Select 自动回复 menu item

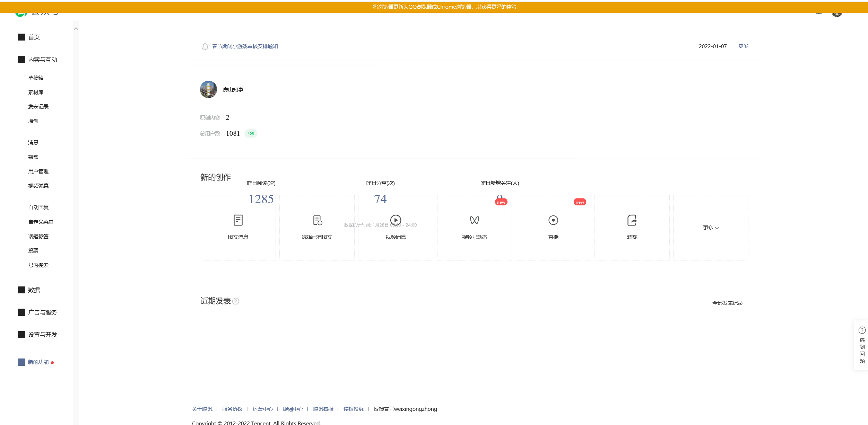[x=38, y=207]
